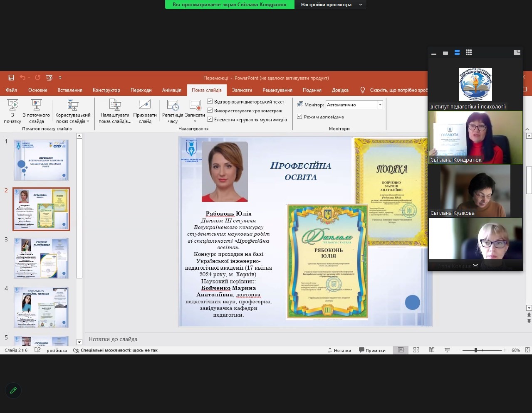Open Rehearse Timings icon
The width and height of the screenshot is (532, 413).
point(173,105)
